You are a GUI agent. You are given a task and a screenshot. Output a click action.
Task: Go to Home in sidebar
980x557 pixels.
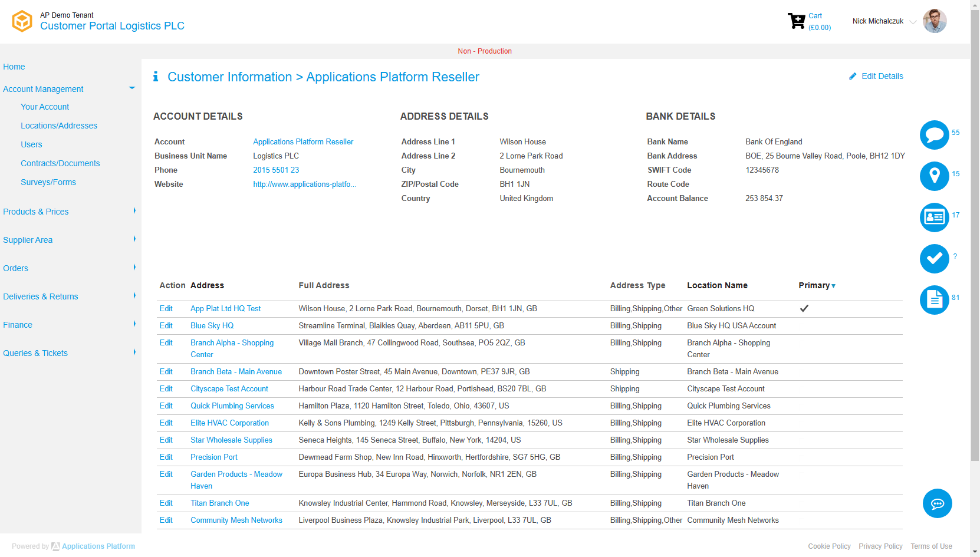pyautogui.click(x=14, y=67)
